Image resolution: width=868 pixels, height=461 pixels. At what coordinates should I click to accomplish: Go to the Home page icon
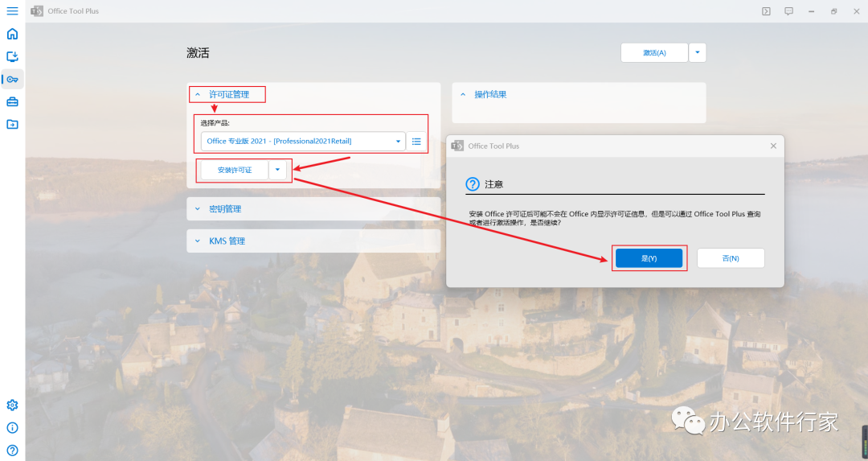12,34
